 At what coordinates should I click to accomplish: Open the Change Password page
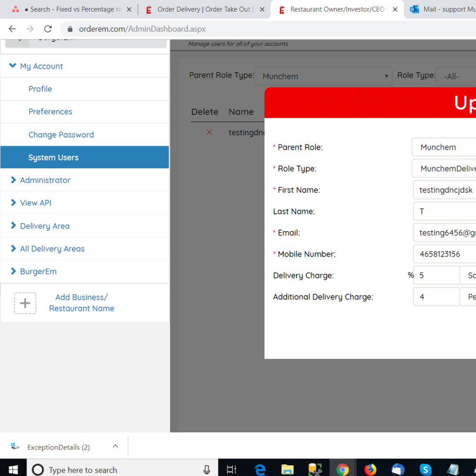(61, 135)
